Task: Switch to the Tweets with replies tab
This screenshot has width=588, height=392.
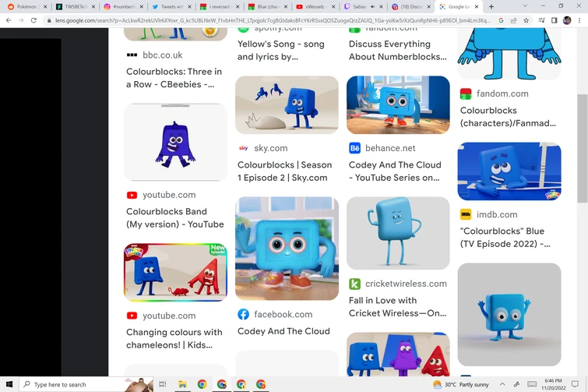Action: point(171,6)
